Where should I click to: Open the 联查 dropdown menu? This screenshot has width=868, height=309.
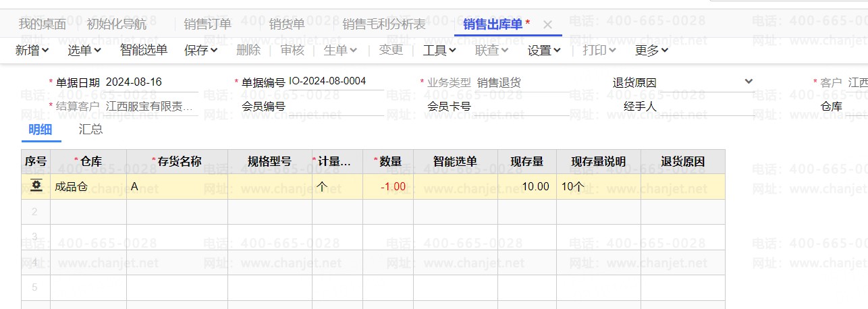(492, 50)
